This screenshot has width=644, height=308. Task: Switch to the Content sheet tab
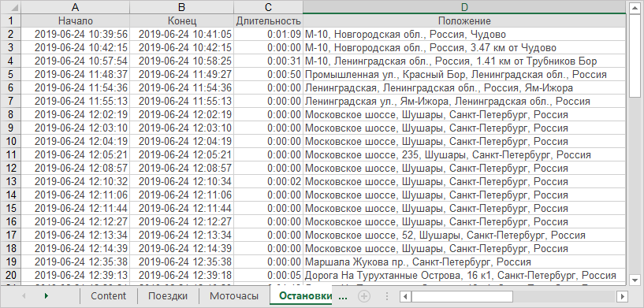click(109, 295)
